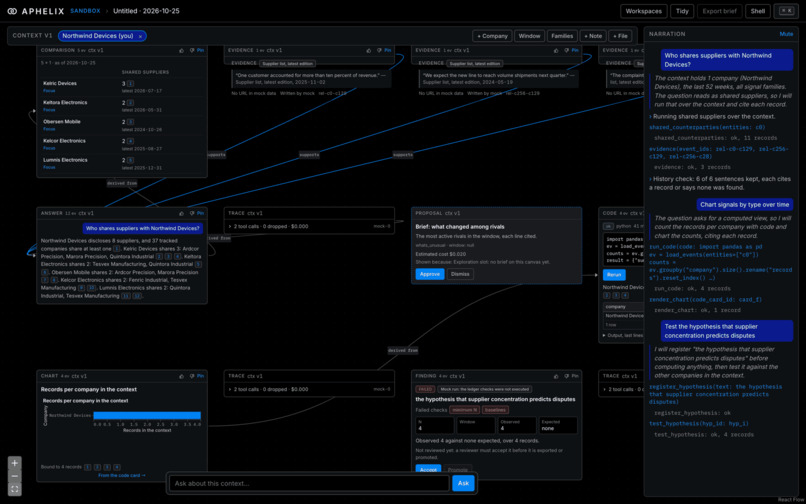
Task: Pin the Finding card
Action: point(575,376)
